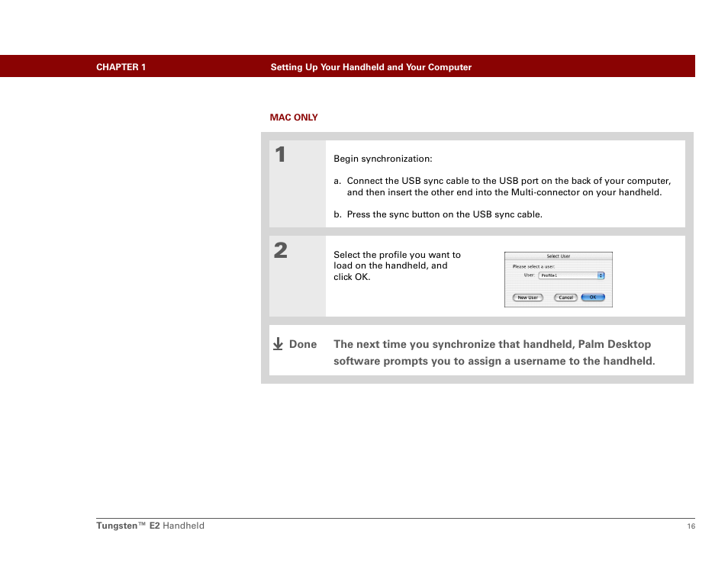Image resolution: width=728 pixels, height=563 pixels.
Task: Click the Done down-arrow icon
Action: click(278, 344)
